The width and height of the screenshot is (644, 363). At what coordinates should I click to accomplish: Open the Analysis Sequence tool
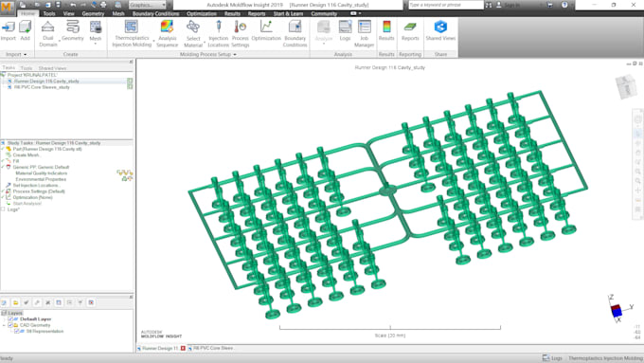168,34
